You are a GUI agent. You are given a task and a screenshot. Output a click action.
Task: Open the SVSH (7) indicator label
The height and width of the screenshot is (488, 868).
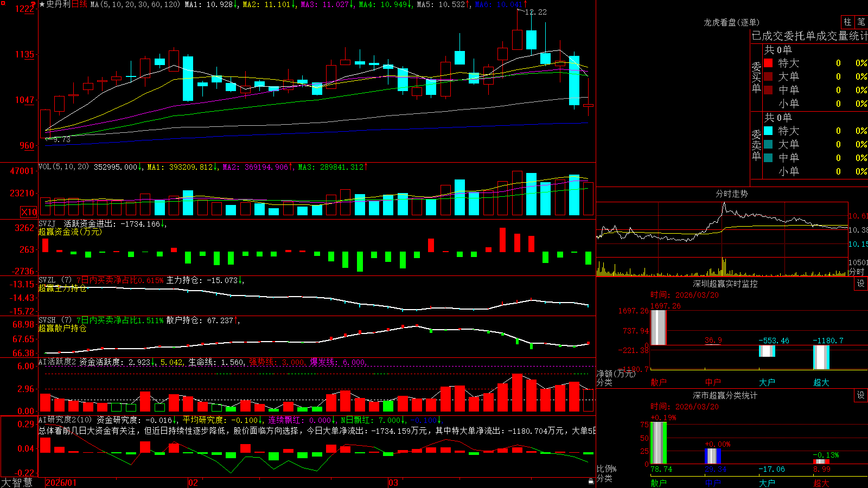coord(55,320)
